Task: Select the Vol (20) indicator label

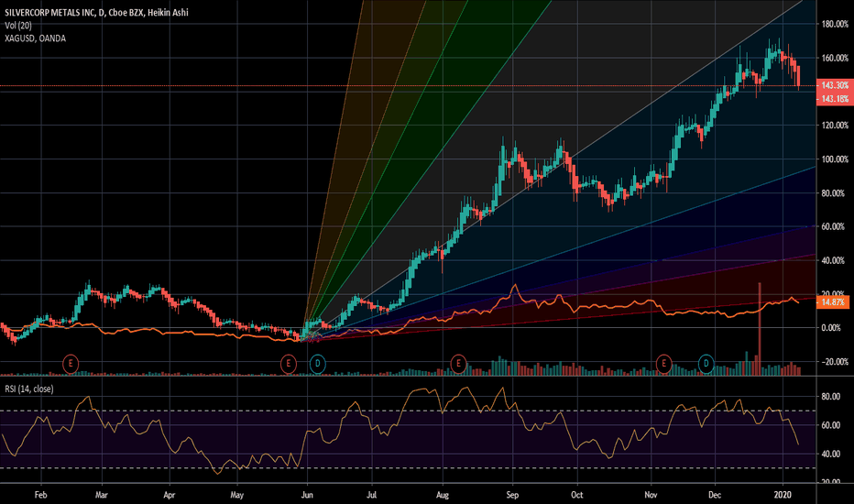Action: [x=18, y=25]
